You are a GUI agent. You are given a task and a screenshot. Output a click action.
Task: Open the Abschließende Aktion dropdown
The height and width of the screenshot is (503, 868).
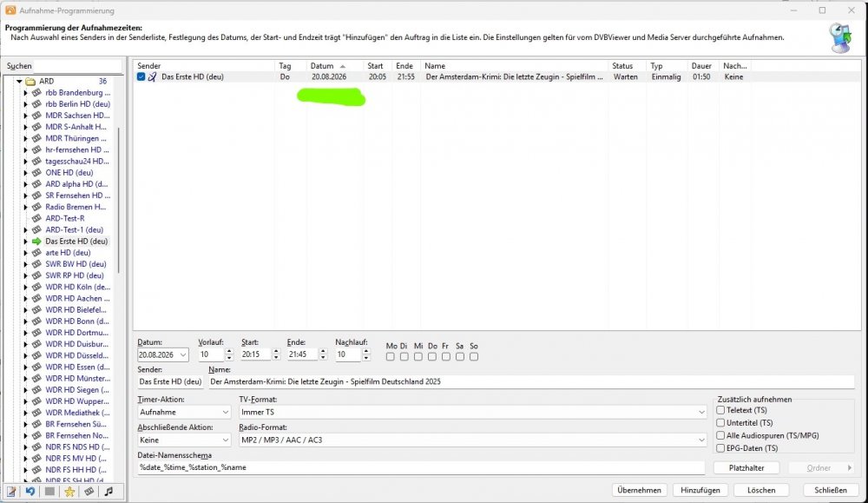point(226,440)
